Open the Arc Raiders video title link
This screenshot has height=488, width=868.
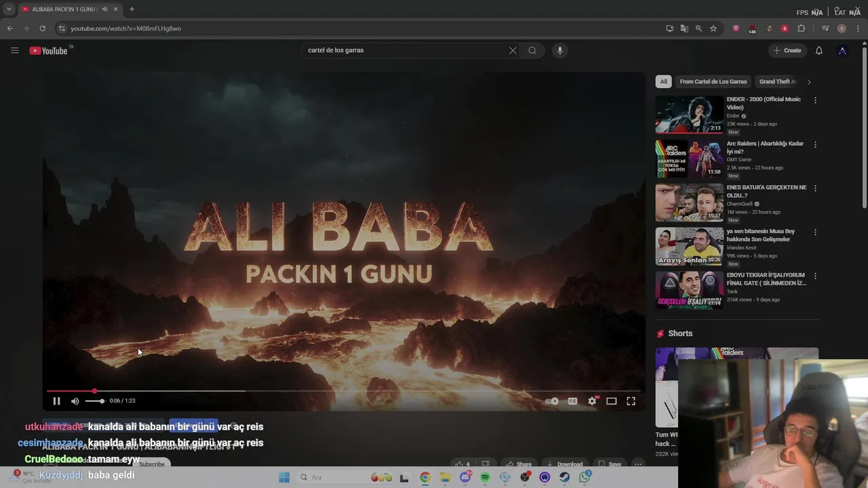pos(765,147)
